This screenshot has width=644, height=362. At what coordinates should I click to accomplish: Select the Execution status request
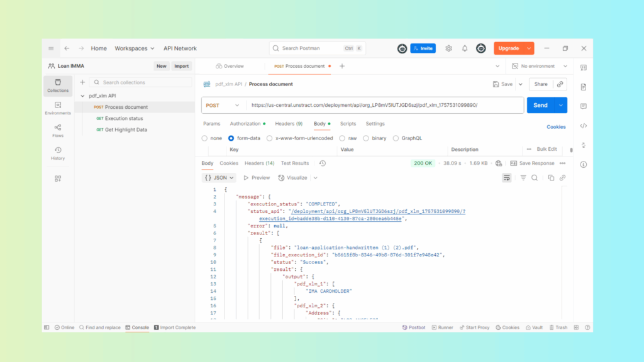pyautogui.click(x=124, y=118)
